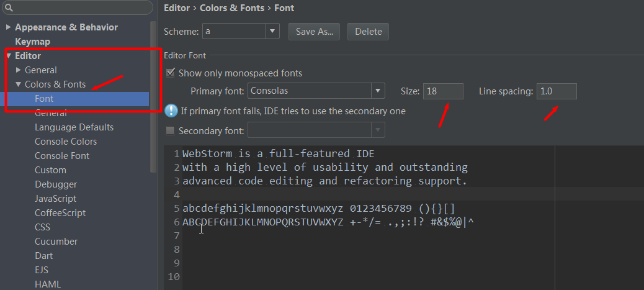Viewport: 644px width, 290px height.
Task: Click the 'Editor Font' section label
Action: 185,55
